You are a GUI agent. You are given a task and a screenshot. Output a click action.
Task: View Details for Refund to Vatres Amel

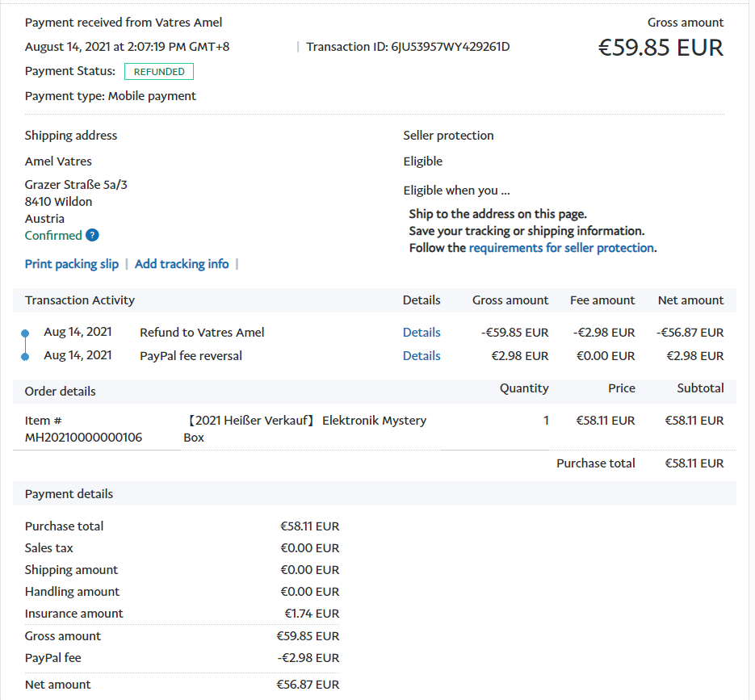click(x=422, y=333)
